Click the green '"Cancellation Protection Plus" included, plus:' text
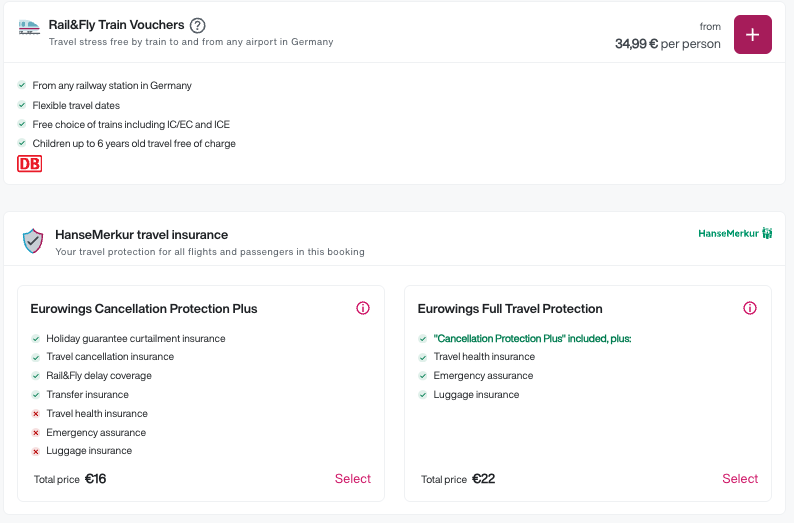Viewport: 794px width, 523px height. pos(532,338)
